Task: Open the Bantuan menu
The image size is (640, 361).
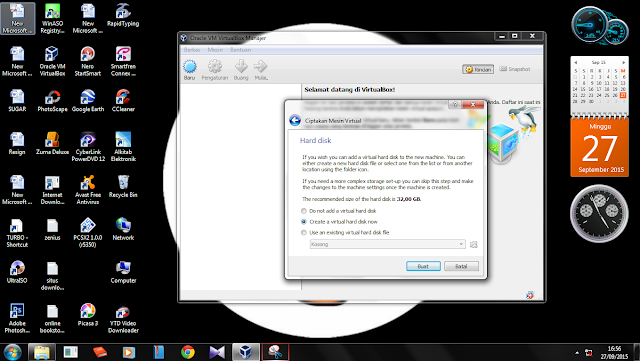Action: (240, 50)
